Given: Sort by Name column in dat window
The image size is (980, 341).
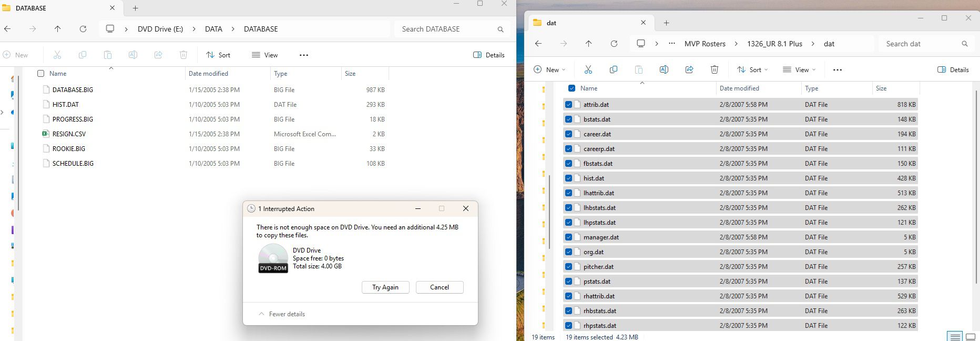Looking at the screenshot, I should 589,88.
